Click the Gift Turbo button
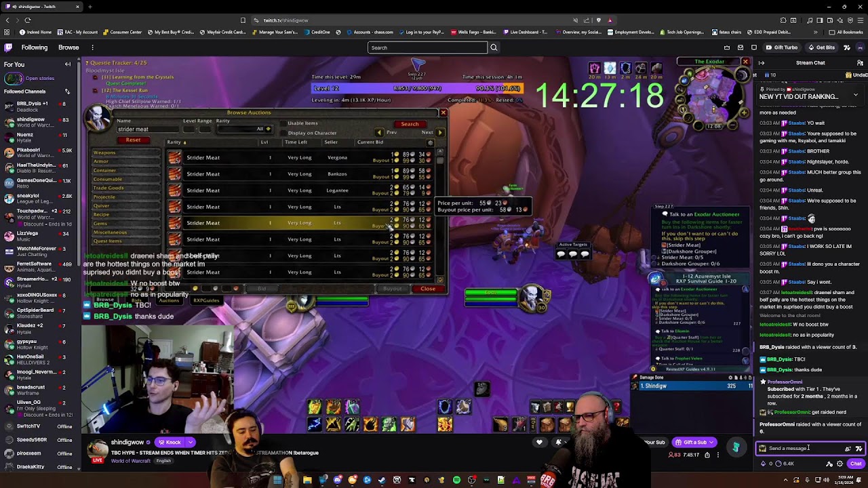 (x=781, y=47)
